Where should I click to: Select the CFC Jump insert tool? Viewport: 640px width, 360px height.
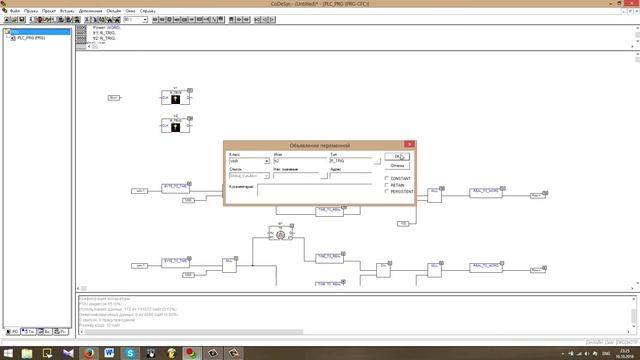(177, 20)
